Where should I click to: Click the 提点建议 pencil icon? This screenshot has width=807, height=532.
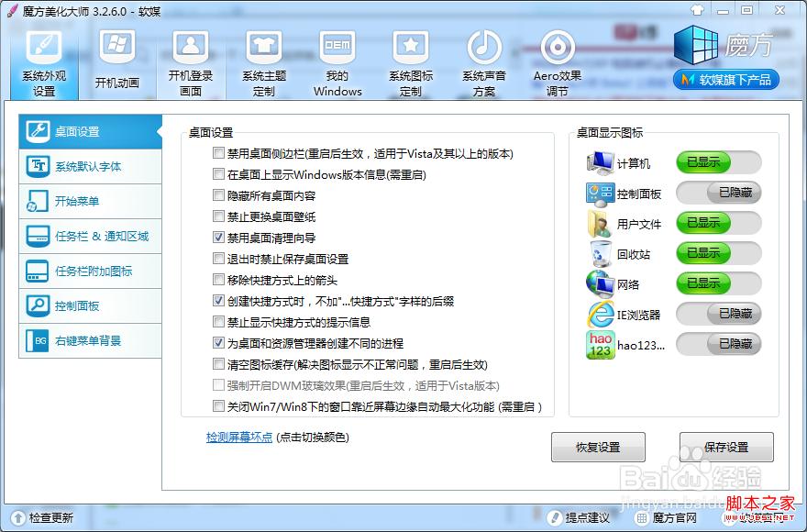[556, 517]
